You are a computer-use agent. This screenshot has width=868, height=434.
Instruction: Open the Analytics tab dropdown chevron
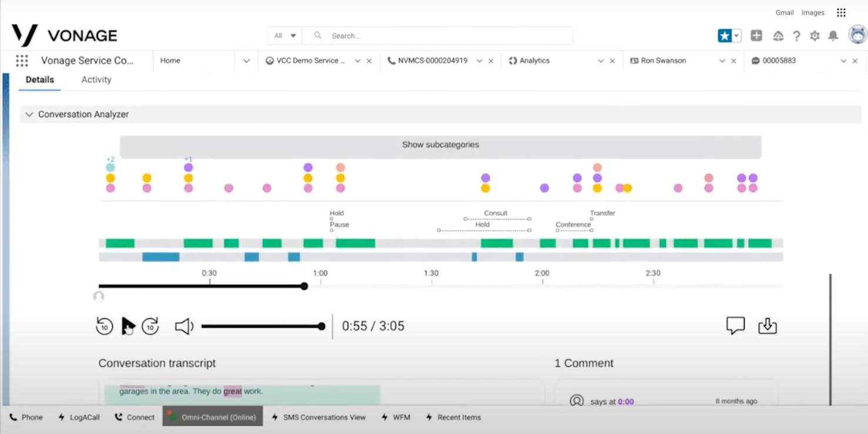click(601, 61)
